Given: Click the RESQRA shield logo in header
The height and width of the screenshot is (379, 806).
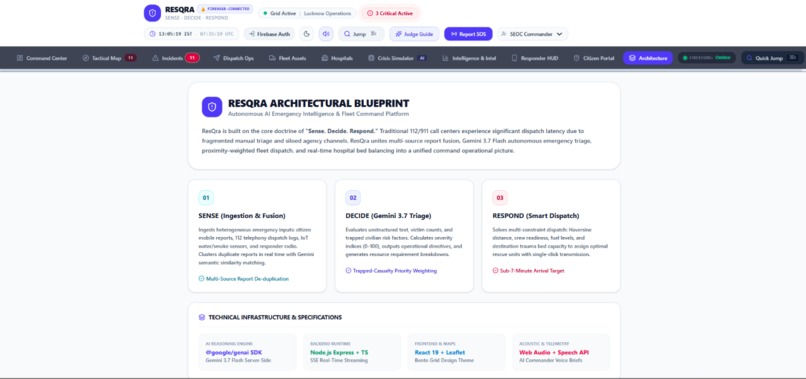Looking at the screenshot, I should 152,13.
